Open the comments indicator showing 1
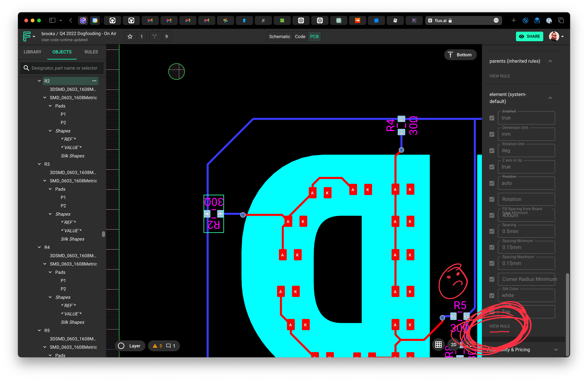The width and height of the screenshot is (588, 381). pyautogui.click(x=171, y=346)
